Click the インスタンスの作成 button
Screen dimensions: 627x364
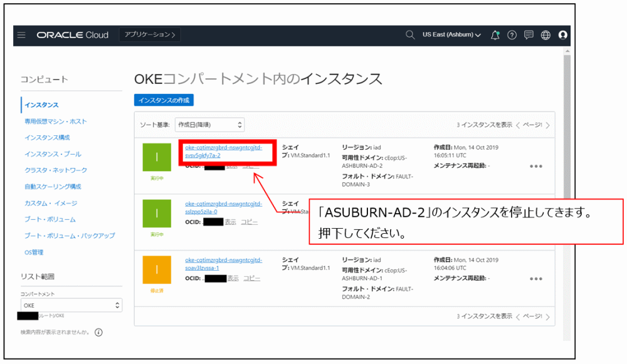pos(164,100)
